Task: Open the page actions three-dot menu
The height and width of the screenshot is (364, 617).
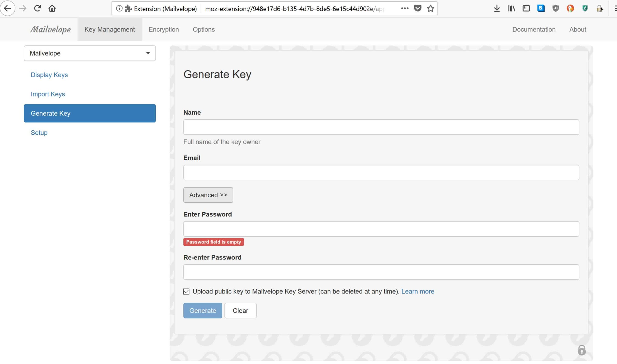Action: pos(405,9)
